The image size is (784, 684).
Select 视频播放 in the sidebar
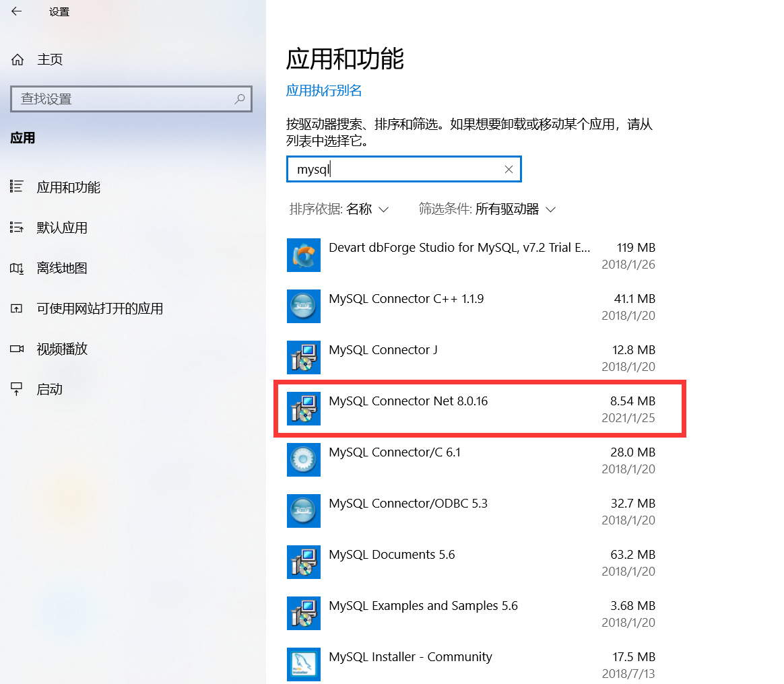[62, 349]
